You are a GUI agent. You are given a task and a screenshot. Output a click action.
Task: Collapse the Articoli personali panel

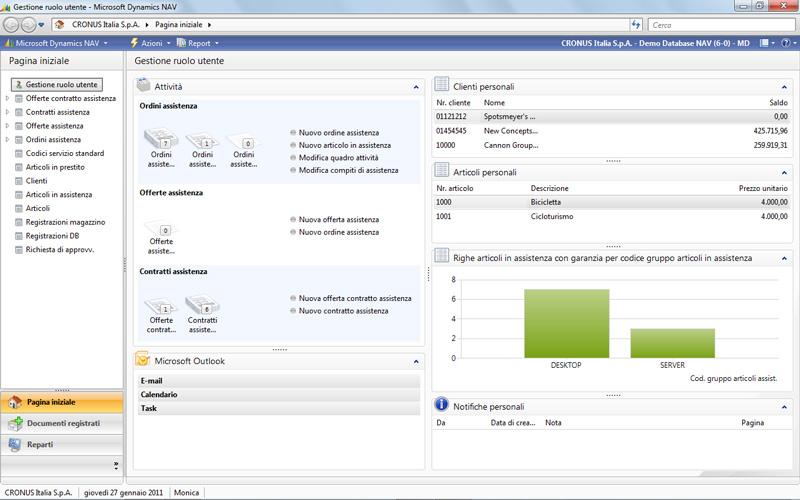pos(784,173)
